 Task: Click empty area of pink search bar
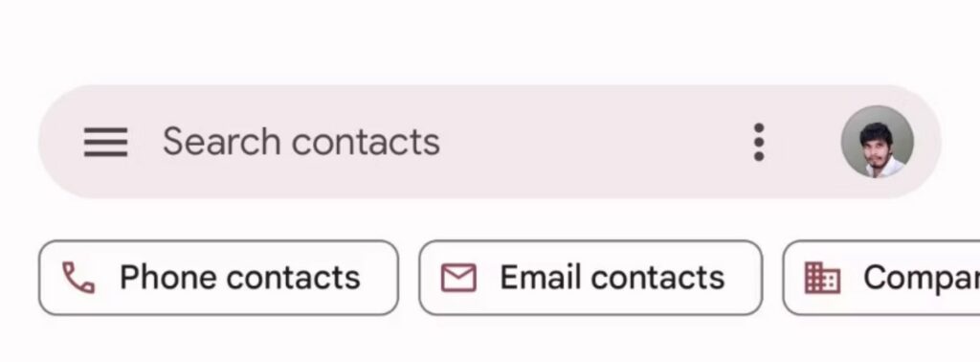click(593, 142)
